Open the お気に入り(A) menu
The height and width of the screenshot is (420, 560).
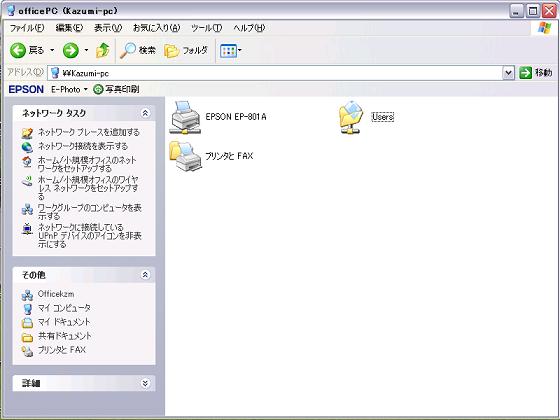click(x=156, y=28)
